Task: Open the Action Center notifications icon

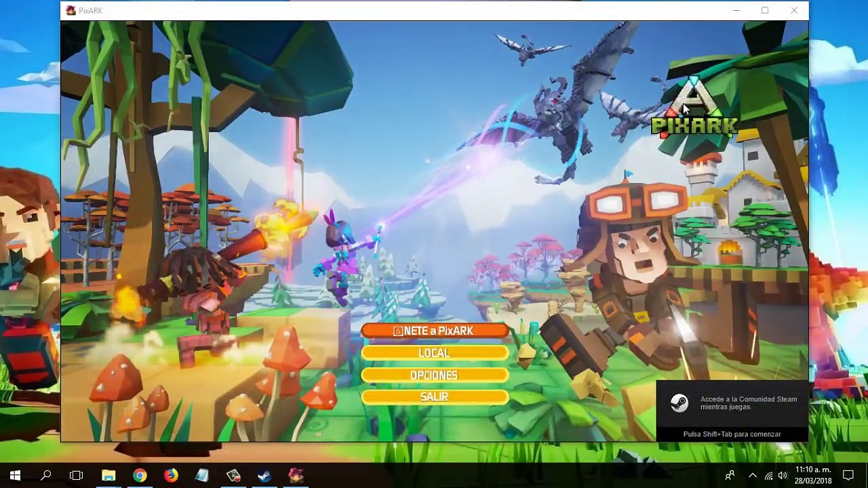Action: pyautogui.click(x=848, y=475)
